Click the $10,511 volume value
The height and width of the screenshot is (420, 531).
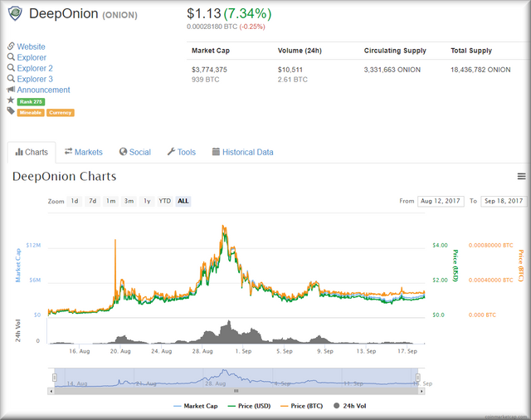click(x=290, y=70)
